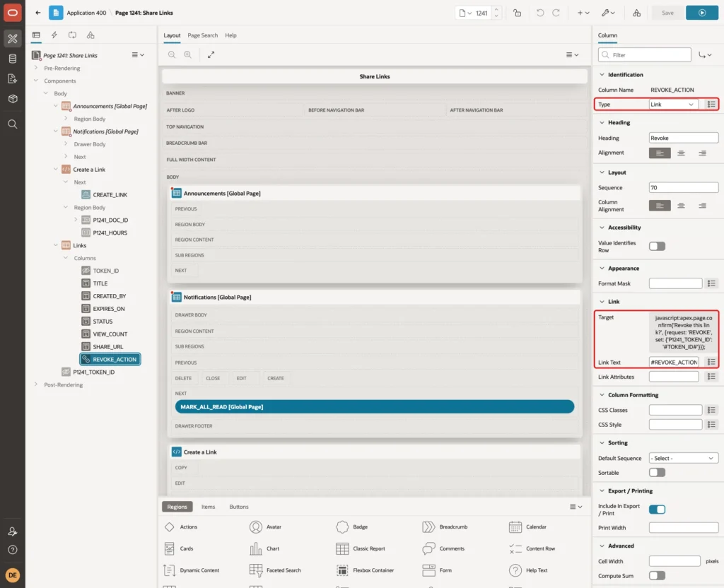Zoom out the layout view
Viewport: 724px width, 588px height.
[x=172, y=54]
